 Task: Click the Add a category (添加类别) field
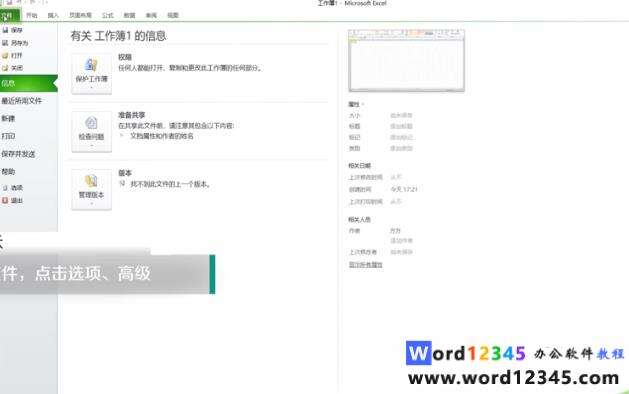tap(401, 148)
